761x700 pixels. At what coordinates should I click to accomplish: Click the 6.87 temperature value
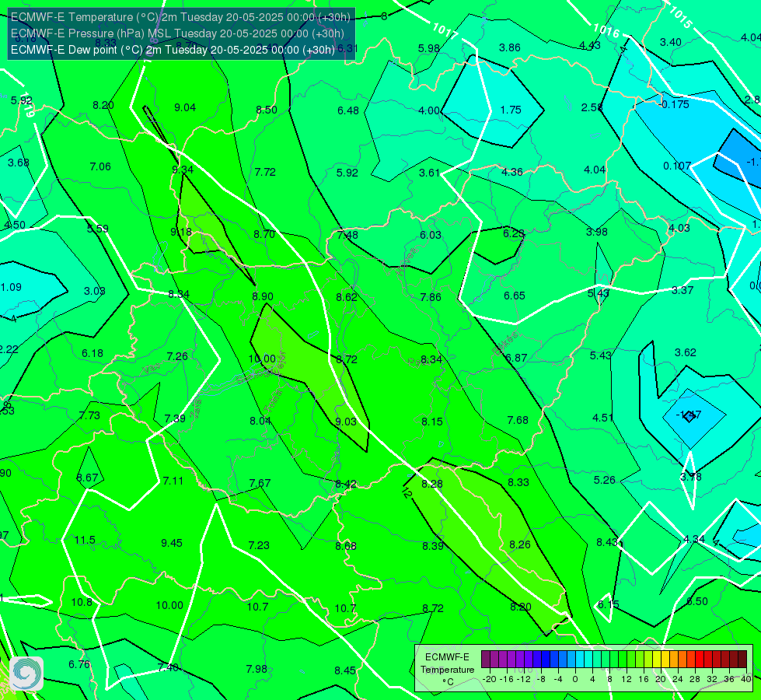[516, 358]
